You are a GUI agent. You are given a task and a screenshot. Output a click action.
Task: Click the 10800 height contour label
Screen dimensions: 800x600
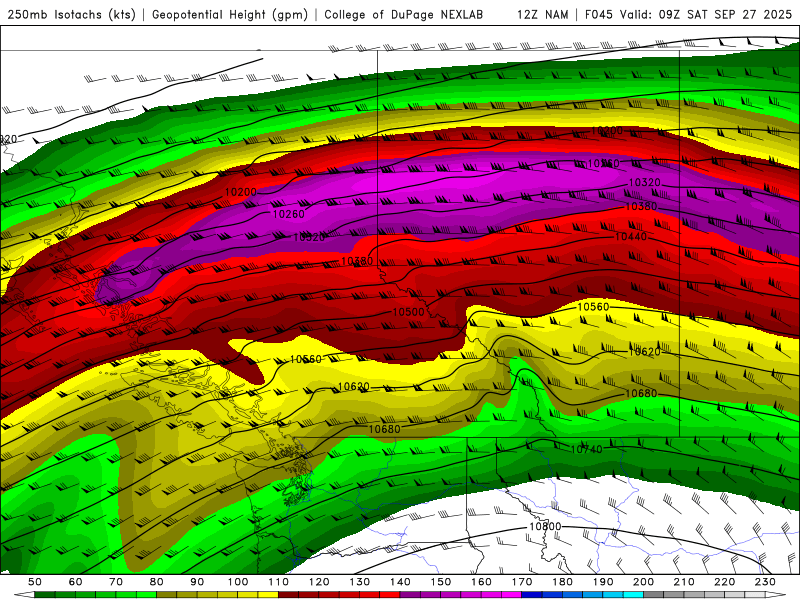(x=545, y=527)
